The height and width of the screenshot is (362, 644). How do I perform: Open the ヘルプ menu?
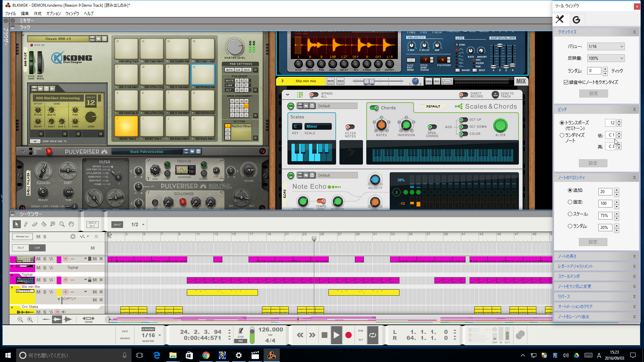coord(89,14)
